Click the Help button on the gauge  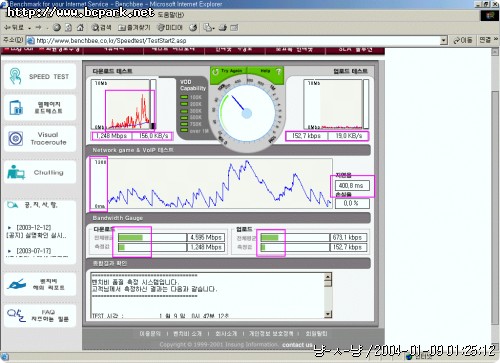click(x=265, y=71)
